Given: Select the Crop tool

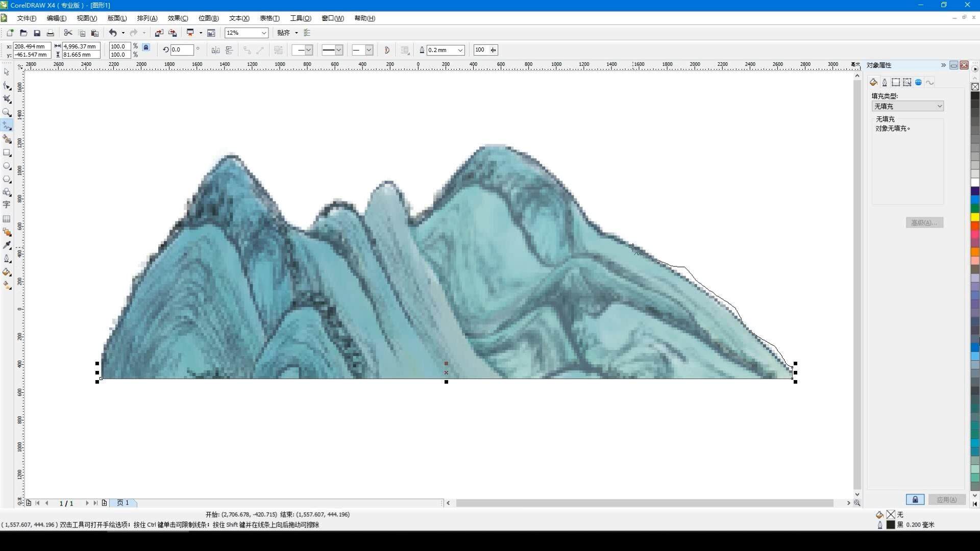Looking at the screenshot, I should click(7, 99).
